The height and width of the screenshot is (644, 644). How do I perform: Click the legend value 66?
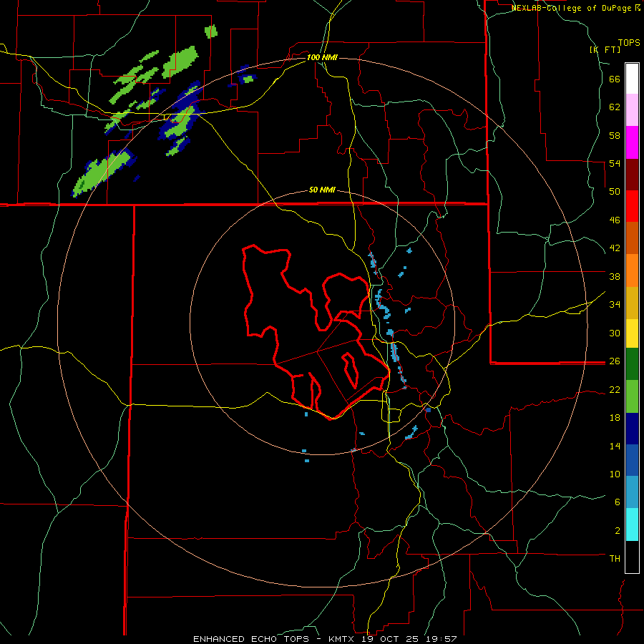coord(615,79)
